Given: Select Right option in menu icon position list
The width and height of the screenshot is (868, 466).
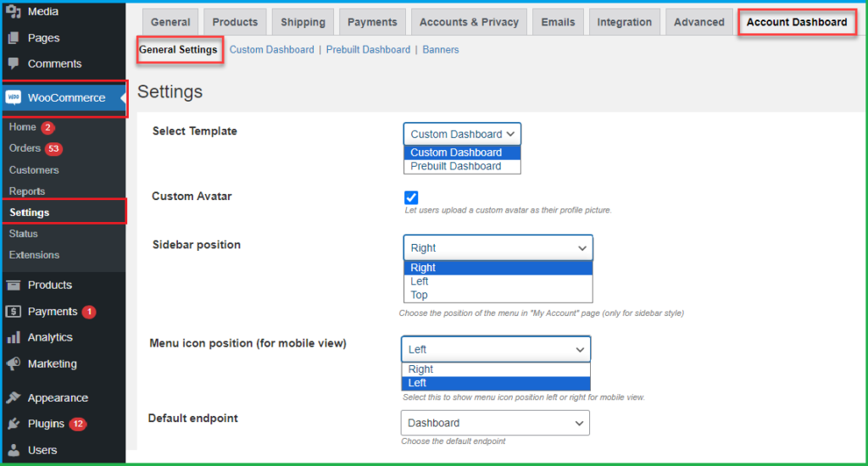Looking at the screenshot, I should coord(496,369).
